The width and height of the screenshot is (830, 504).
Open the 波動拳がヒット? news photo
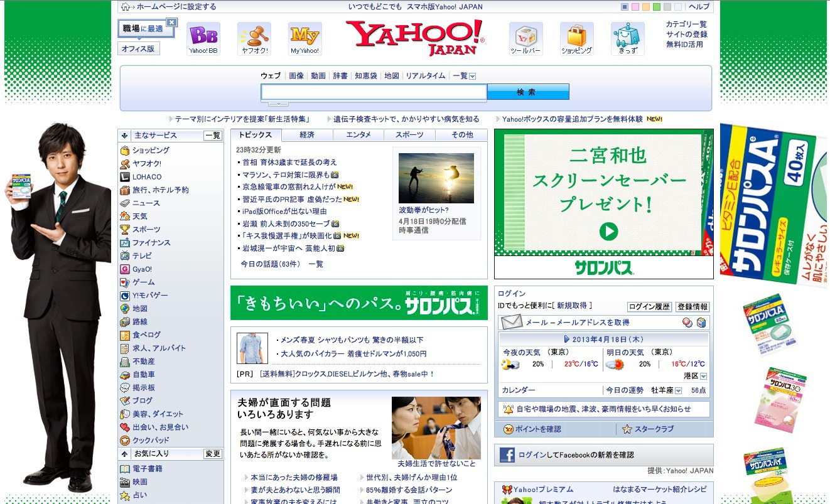[436, 178]
